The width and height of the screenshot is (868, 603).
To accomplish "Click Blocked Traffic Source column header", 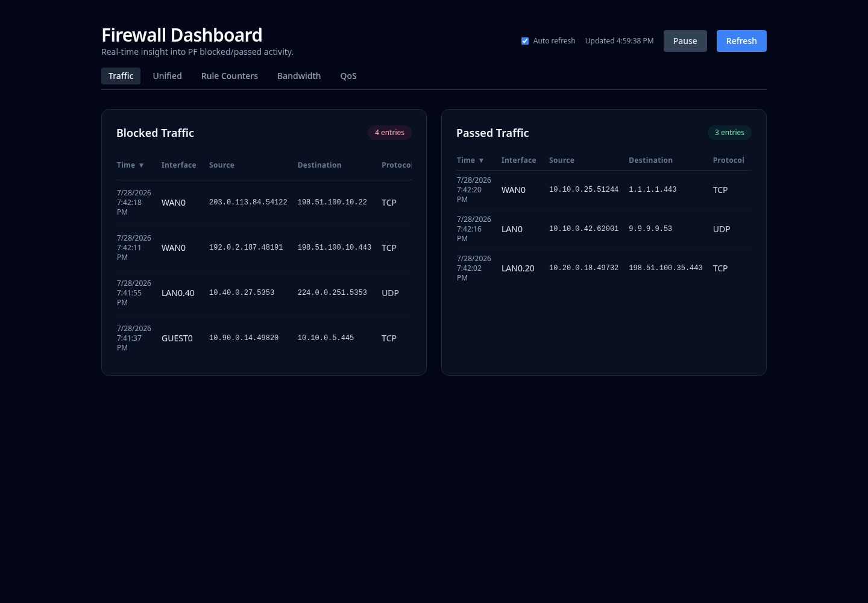I will (222, 165).
